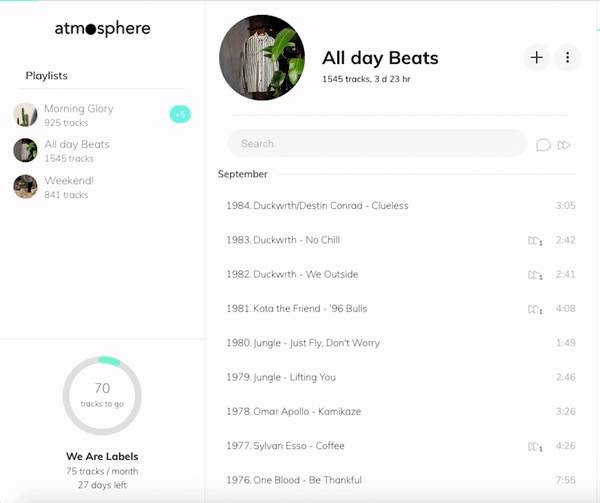Focus the Search field
The image size is (600, 503).
[377, 143]
